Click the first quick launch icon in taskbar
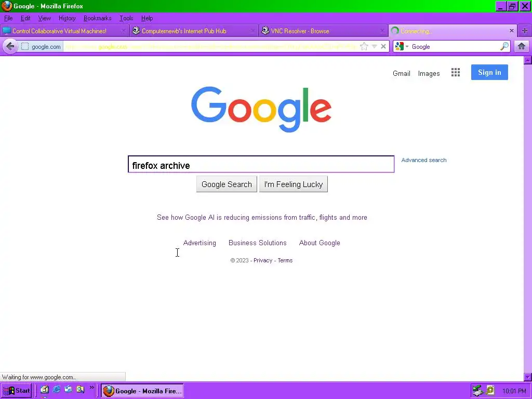This screenshot has height=399, width=532. (x=45, y=390)
